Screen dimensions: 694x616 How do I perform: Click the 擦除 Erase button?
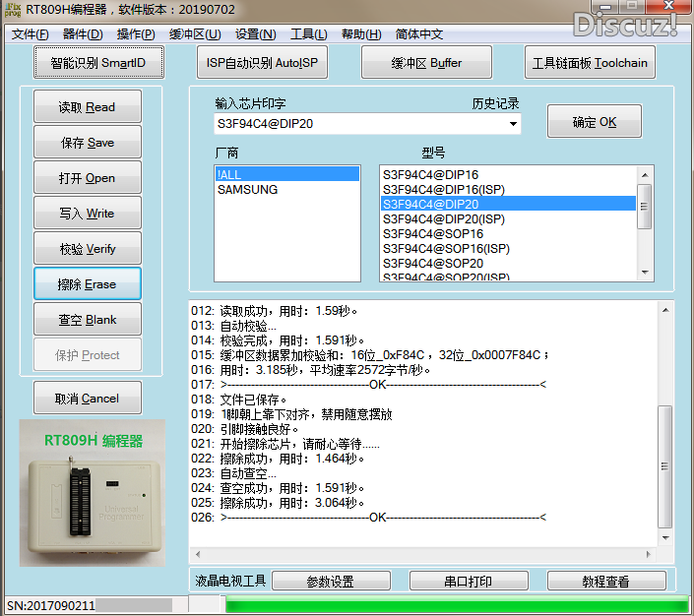(88, 283)
